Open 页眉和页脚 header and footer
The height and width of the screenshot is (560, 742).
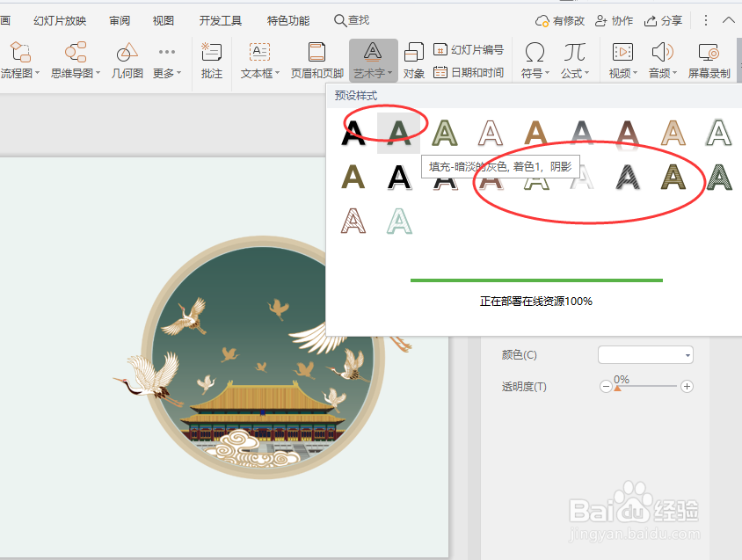pos(316,60)
